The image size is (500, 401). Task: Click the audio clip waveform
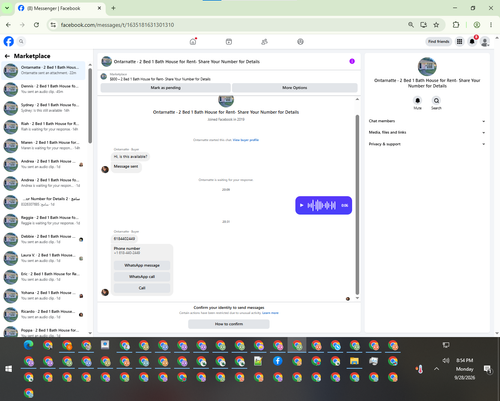pyautogui.click(x=322, y=205)
